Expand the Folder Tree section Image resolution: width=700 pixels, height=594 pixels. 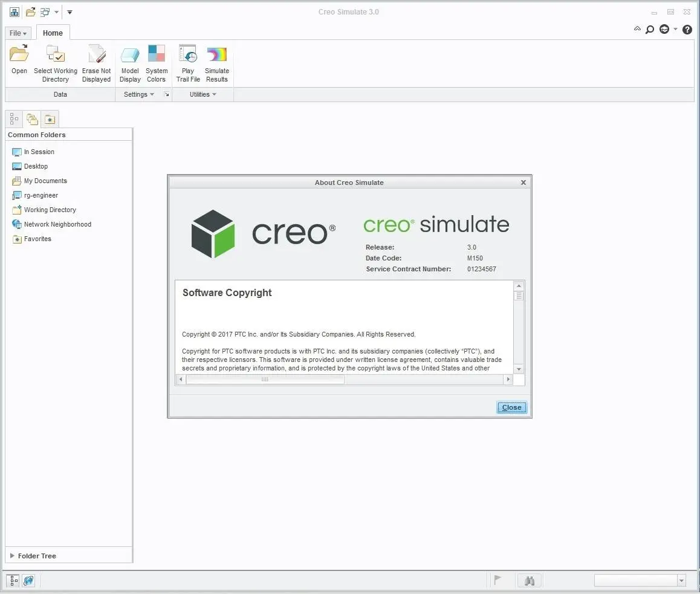click(12, 555)
